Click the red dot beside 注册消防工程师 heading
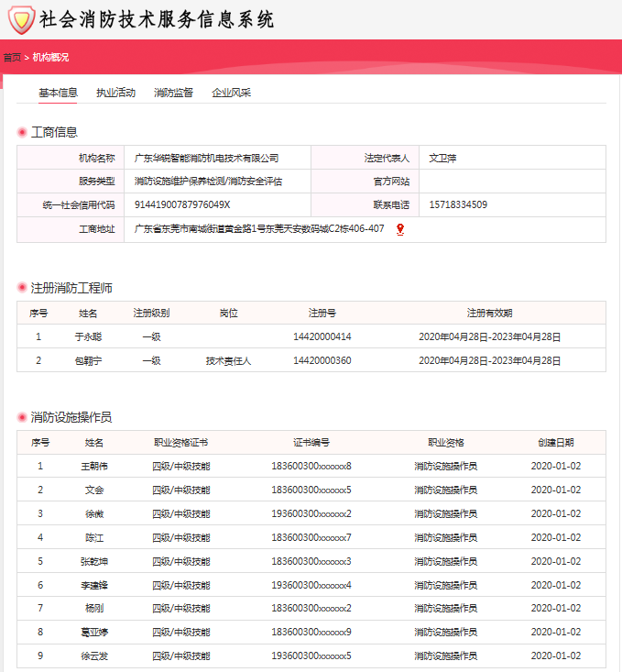The image size is (622, 672). [22, 288]
